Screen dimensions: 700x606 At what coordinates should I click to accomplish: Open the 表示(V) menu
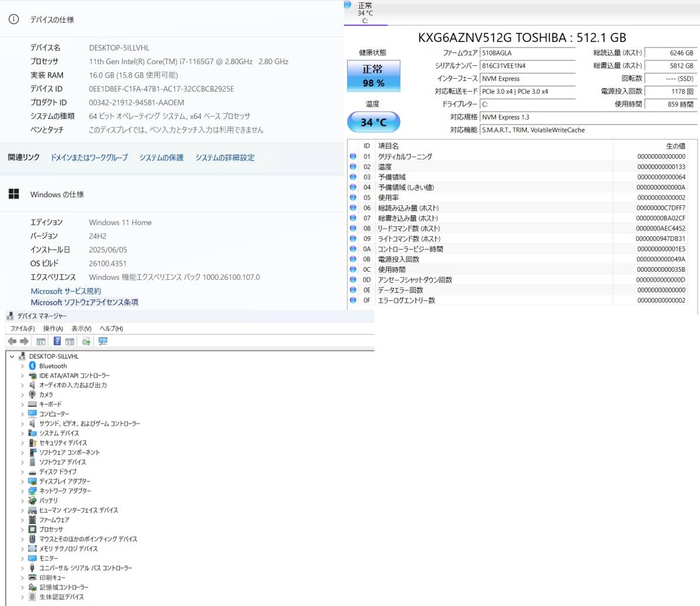pos(81,328)
